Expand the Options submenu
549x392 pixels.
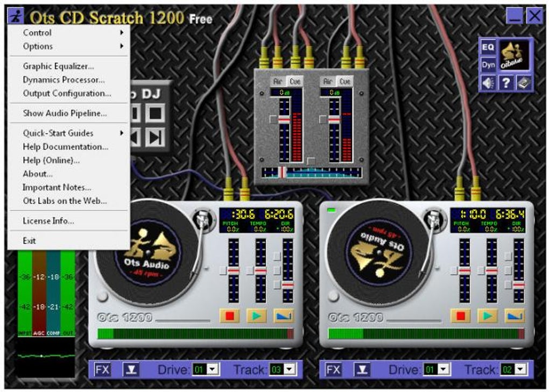[69, 46]
